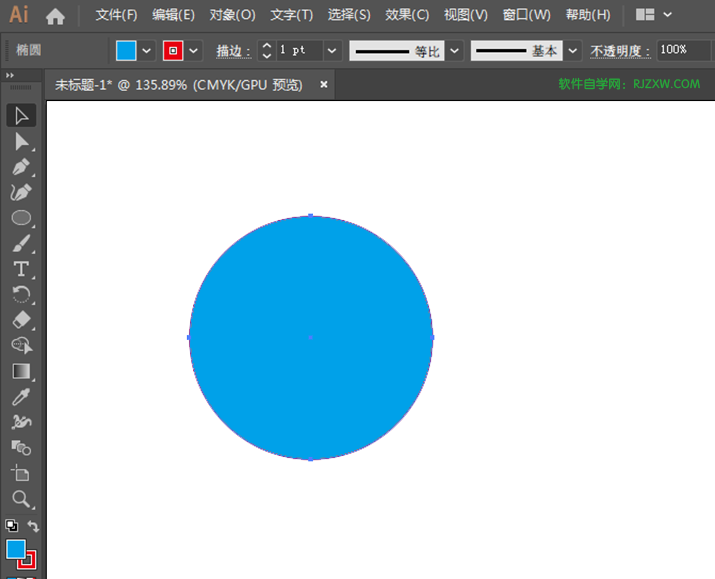715x579 pixels.
Task: Click the default fill and stroke icon
Action: coord(12,526)
